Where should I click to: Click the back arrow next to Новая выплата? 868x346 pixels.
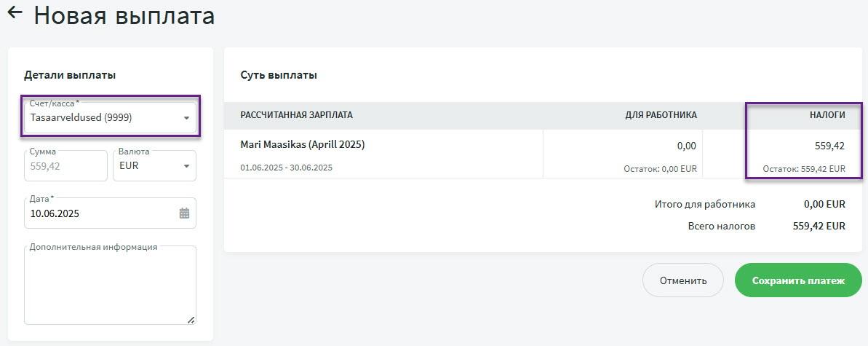coord(15,13)
